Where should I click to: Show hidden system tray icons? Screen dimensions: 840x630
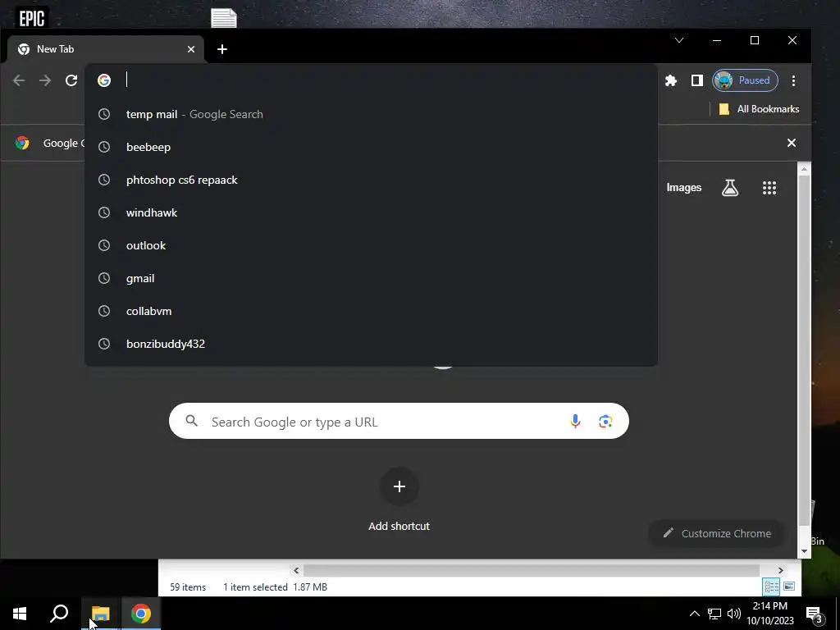tap(694, 614)
